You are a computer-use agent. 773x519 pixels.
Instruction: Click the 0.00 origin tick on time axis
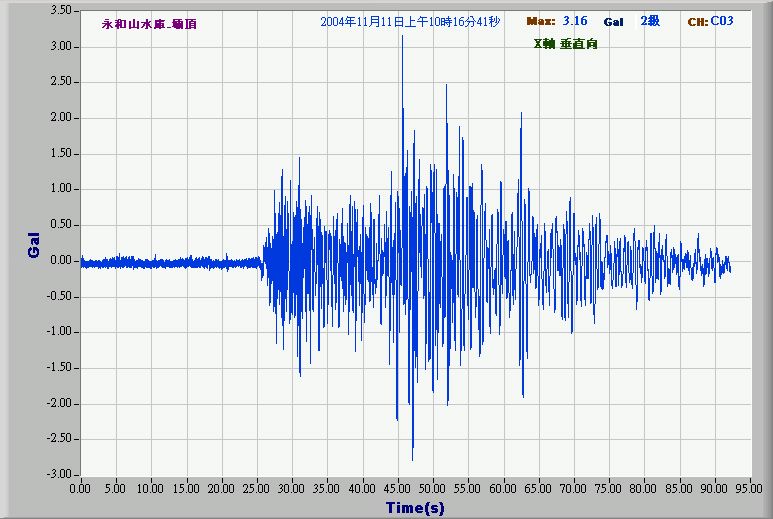(80, 489)
